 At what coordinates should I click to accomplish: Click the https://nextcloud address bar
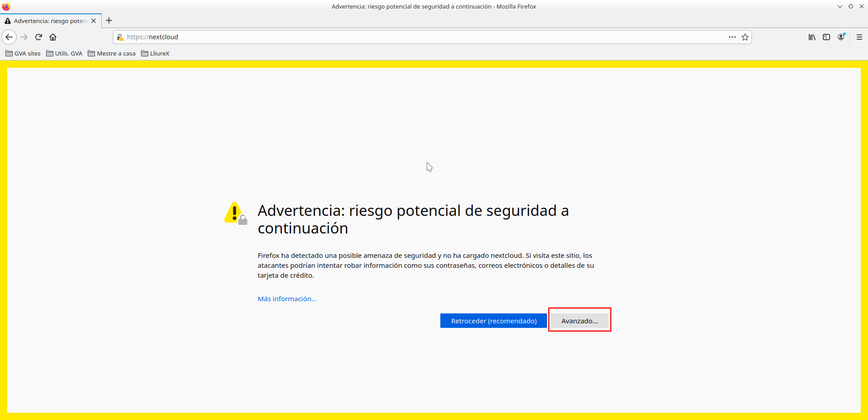[x=407, y=37]
